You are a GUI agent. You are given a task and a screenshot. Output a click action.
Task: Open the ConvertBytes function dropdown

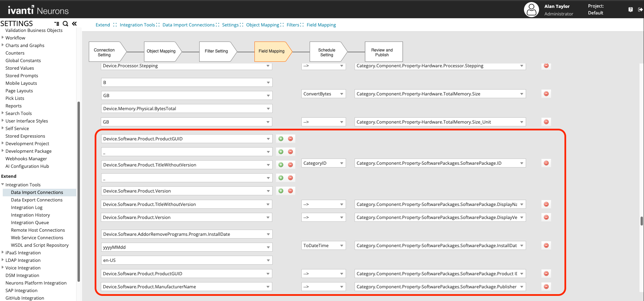point(323,94)
